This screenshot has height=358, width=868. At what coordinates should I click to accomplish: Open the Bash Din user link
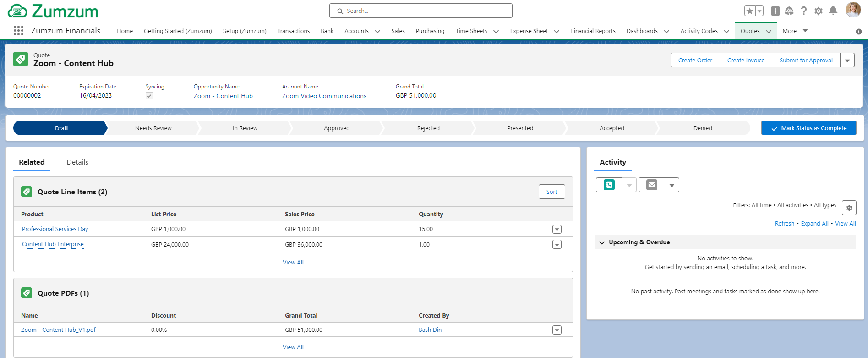tap(430, 330)
